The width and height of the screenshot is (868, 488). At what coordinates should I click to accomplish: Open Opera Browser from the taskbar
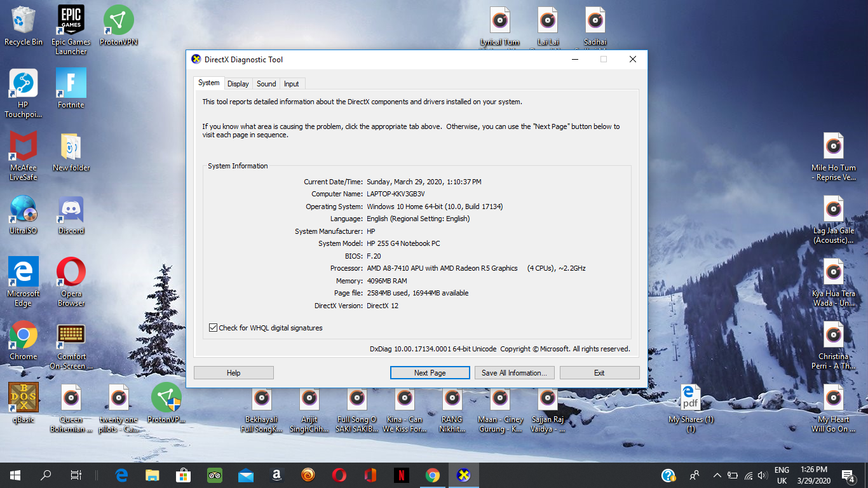point(339,475)
